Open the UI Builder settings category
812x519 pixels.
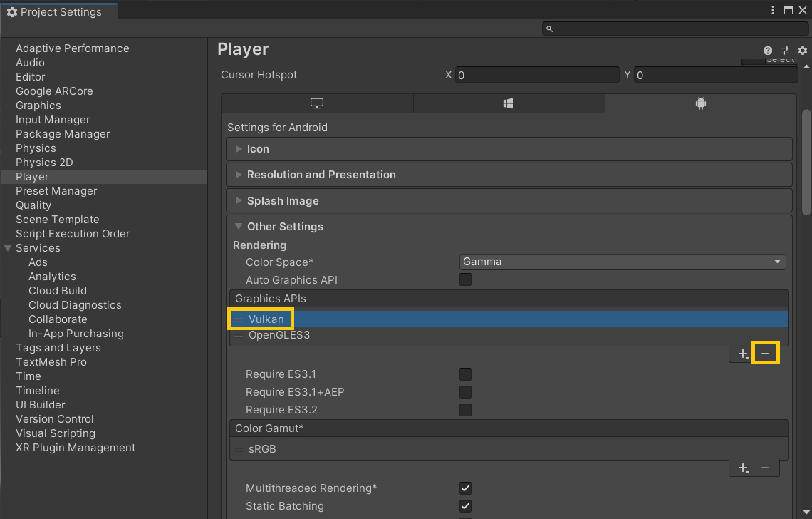point(41,405)
